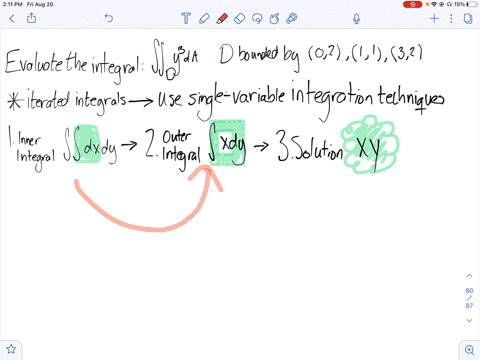Image resolution: width=480 pixels, height=360 pixels.
Task: Click the page number indicator 80/87
Action: (x=469, y=298)
